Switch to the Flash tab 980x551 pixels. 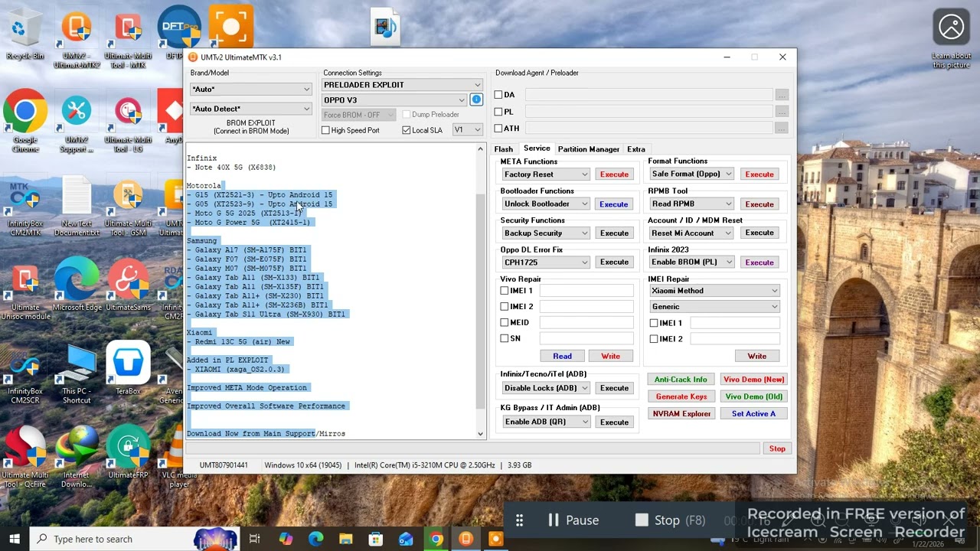[x=503, y=149]
